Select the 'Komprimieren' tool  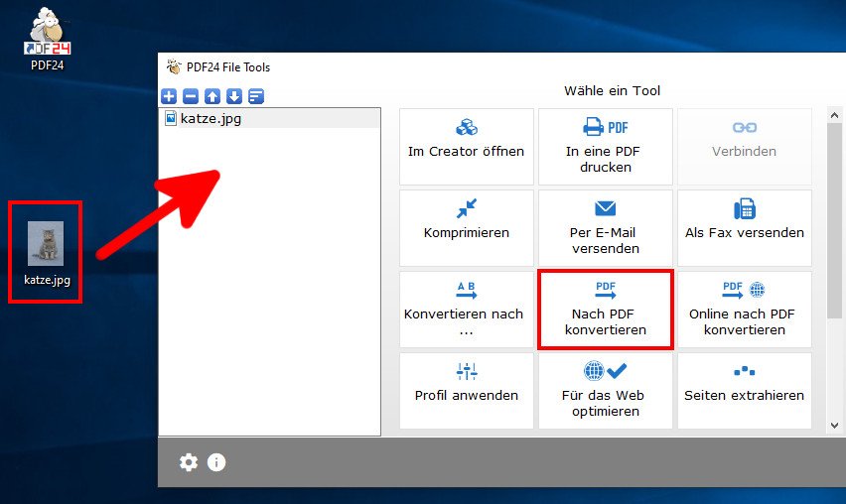[x=466, y=227]
